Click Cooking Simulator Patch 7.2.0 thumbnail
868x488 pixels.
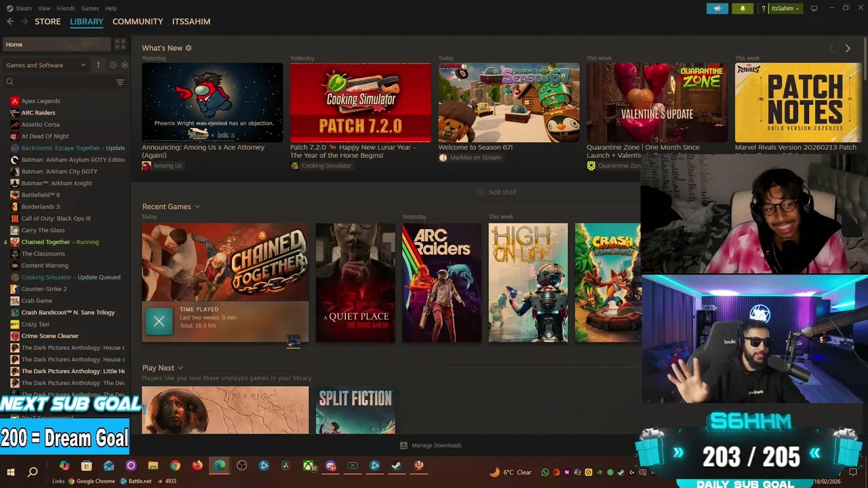tap(360, 102)
